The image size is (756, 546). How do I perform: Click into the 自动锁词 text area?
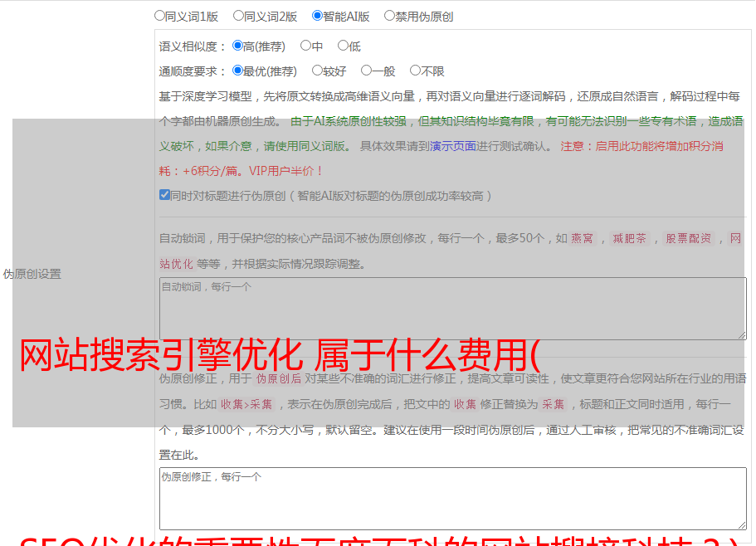(452, 308)
